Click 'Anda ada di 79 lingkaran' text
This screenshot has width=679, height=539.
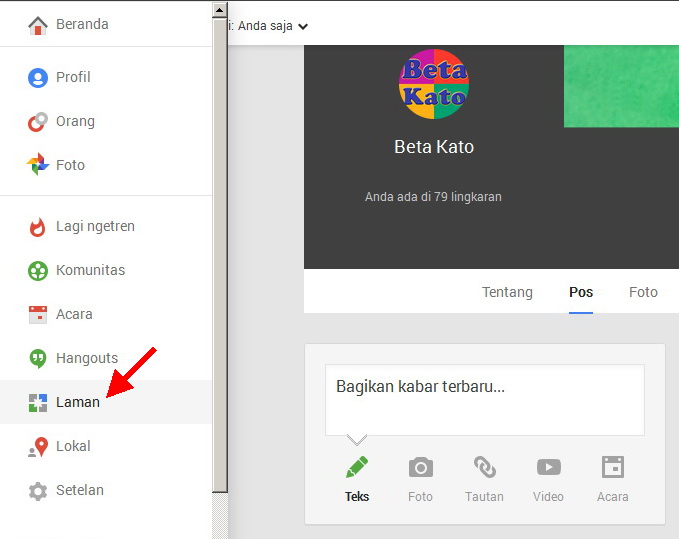tap(433, 197)
